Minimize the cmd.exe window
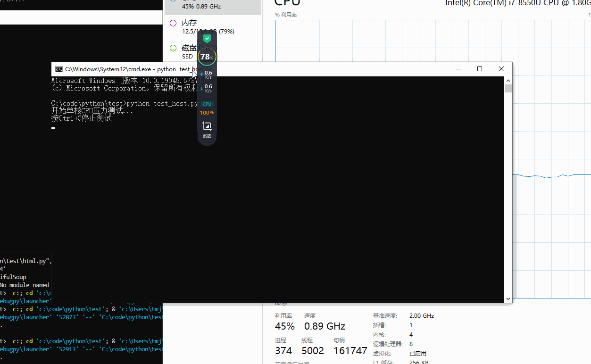Viewport: 591px width, 364px height. pos(458,69)
